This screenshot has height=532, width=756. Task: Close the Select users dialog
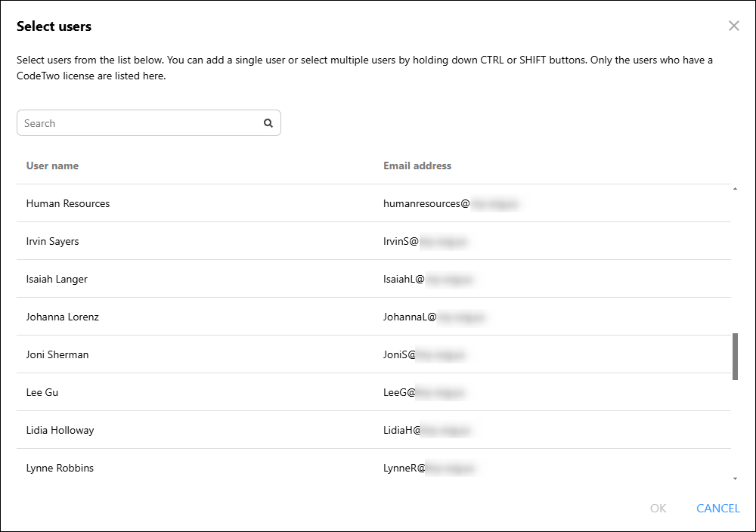click(x=733, y=26)
